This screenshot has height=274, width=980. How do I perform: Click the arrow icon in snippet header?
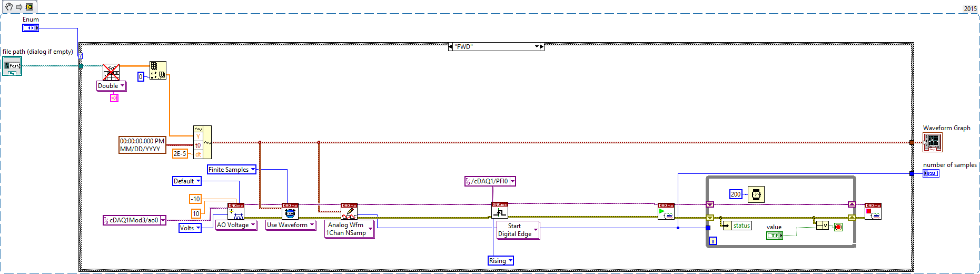pyautogui.click(x=19, y=7)
